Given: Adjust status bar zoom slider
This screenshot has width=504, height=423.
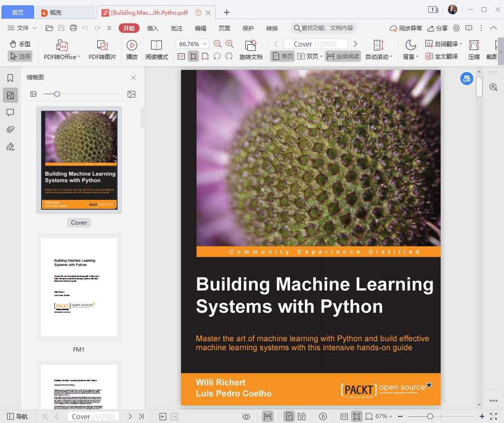Looking at the screenshot, I should 430,416.
